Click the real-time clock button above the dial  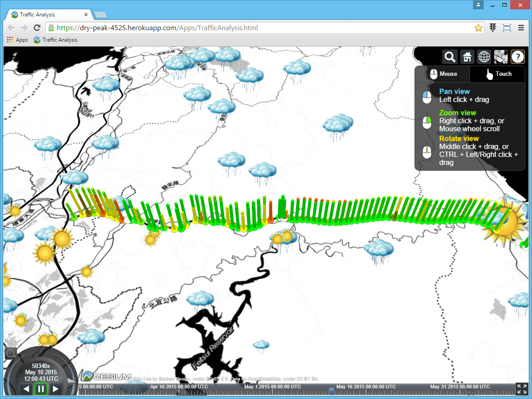(11, 353)
